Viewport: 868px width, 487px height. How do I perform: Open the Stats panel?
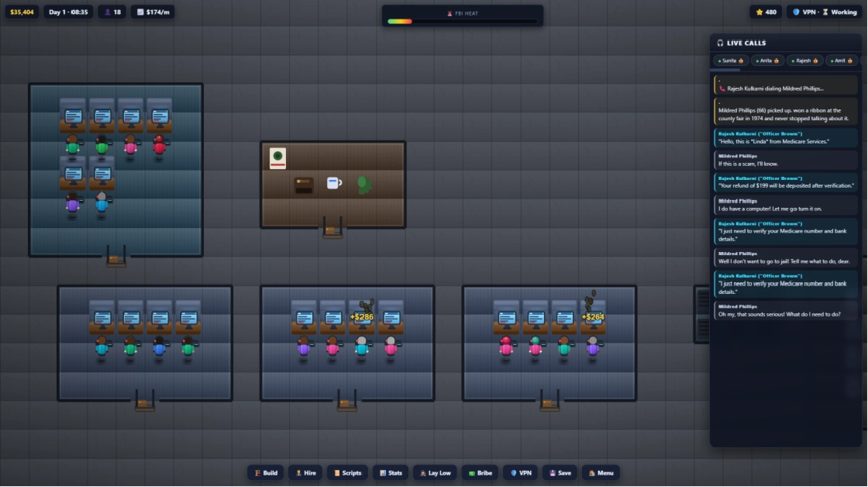click(391, 473)
